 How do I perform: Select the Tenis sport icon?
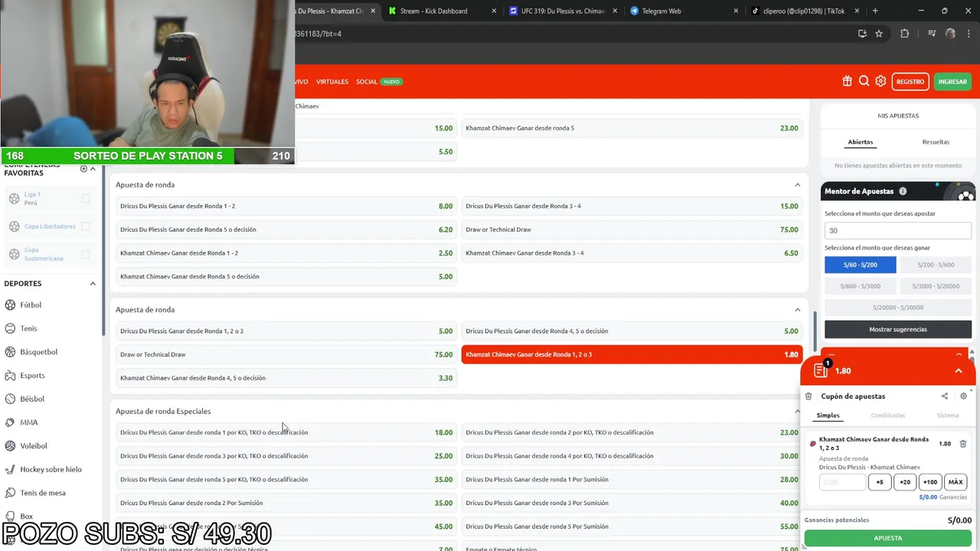point(11,328)
